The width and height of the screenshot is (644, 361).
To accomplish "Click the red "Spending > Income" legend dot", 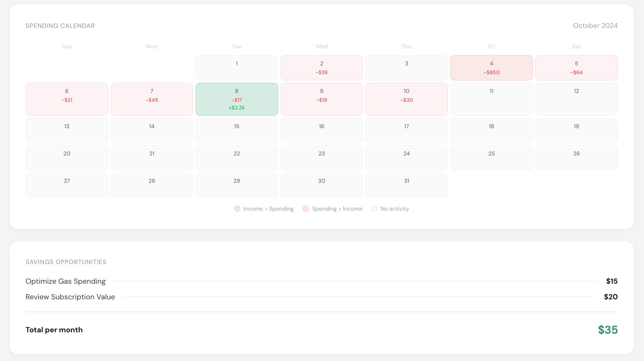I will point(306,209).
